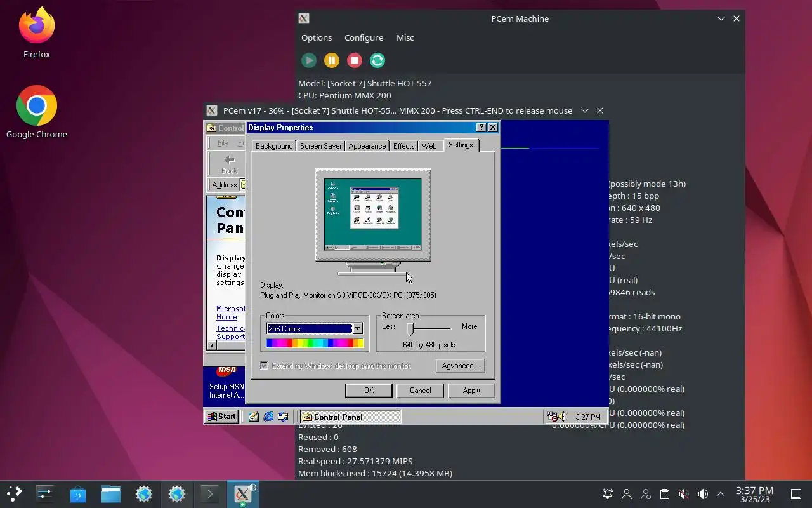
Task: Click the Show Desktop quick launch icon
Action: [254, 417]
